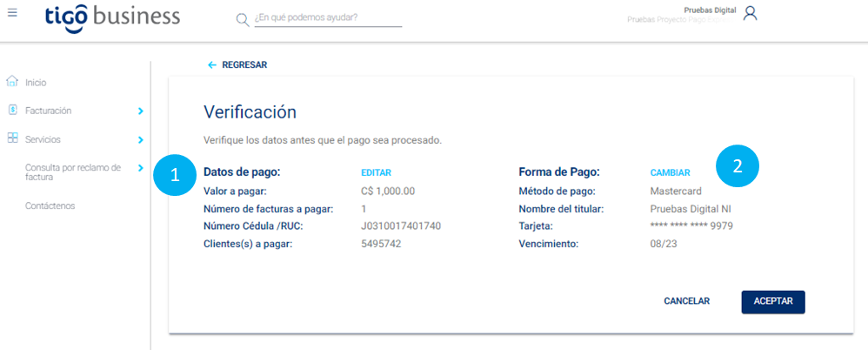Select client number 5495742
The image size is (868, 350).
(381, 244)
